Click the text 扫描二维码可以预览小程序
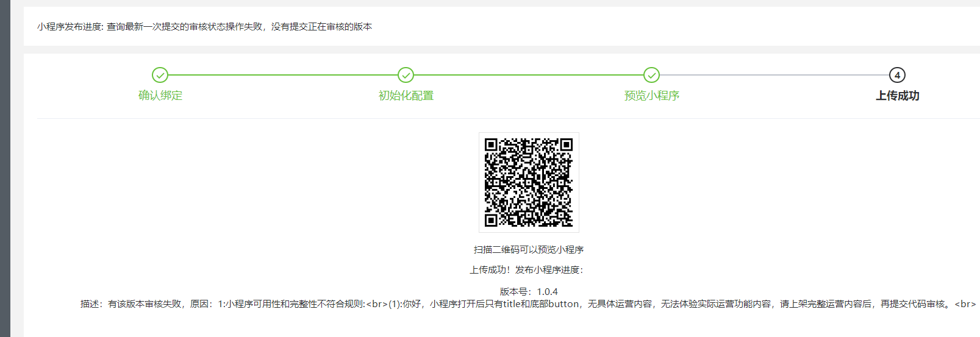Viewport: 980px width, 337px height. tap(529, 250)
